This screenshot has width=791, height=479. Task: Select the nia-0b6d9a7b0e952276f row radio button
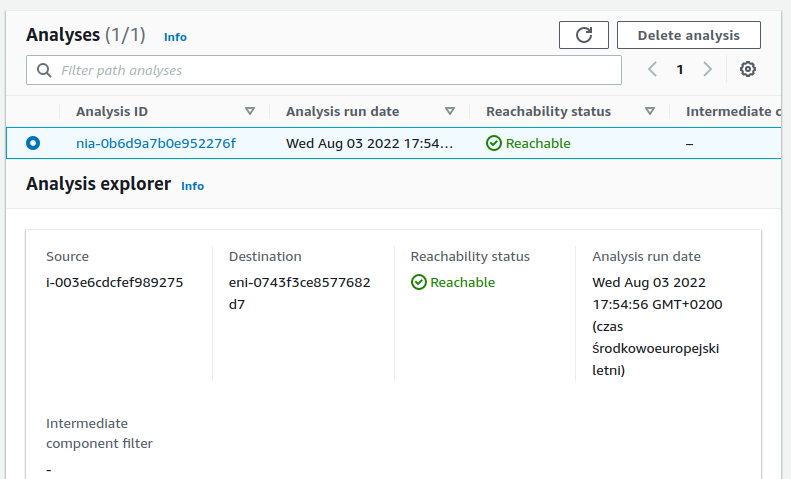point(33,143)
